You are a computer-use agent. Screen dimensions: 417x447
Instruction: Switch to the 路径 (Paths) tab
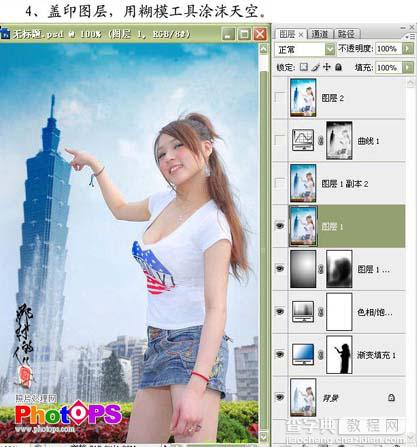[x=346, y=34]
